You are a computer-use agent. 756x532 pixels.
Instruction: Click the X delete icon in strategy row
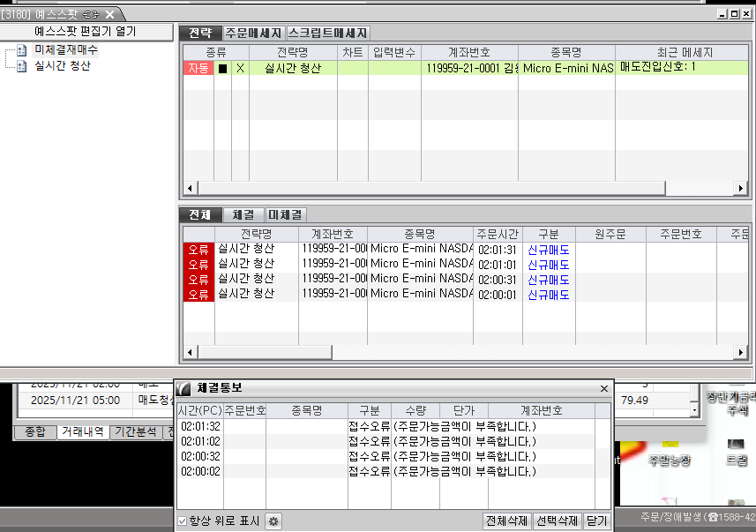tap(240, 68)
